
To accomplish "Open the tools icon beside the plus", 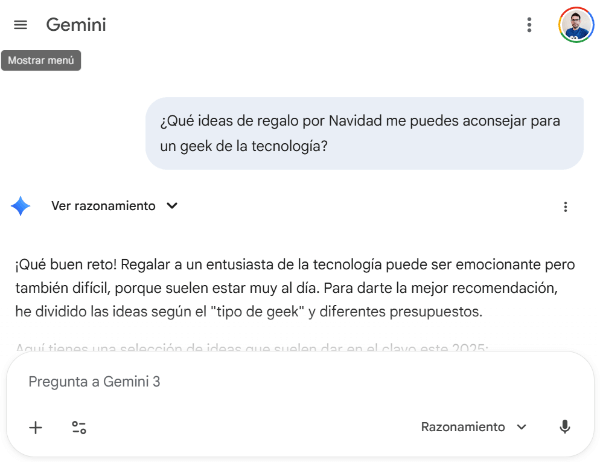I will (79, 427).
